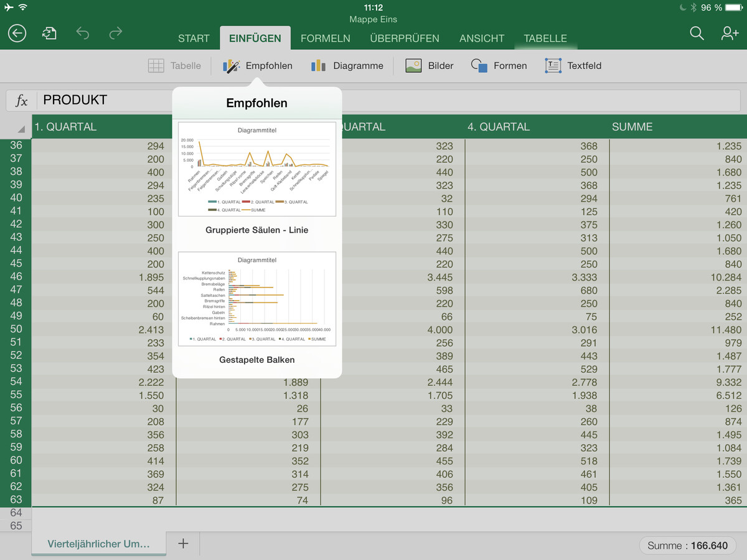Open the FORMELN ribbon tab
This screenshot has height=560, width=747.
(326, 38)
